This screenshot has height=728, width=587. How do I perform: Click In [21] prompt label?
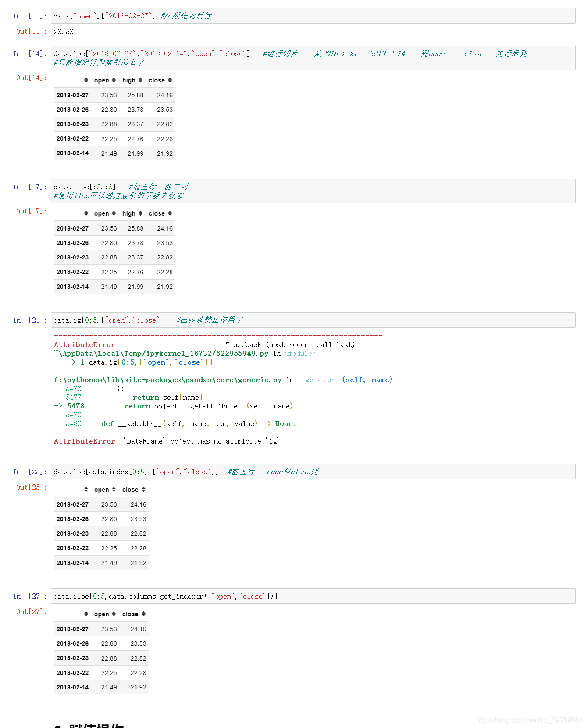pyautogui.click(x=30, y=320)
